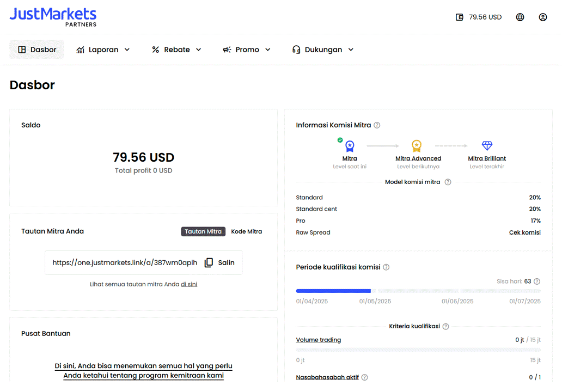Image resolution: width=562 pixels, height=392 pixels.
Task: Open the user profile icon
Action: [x=542, y=17]
